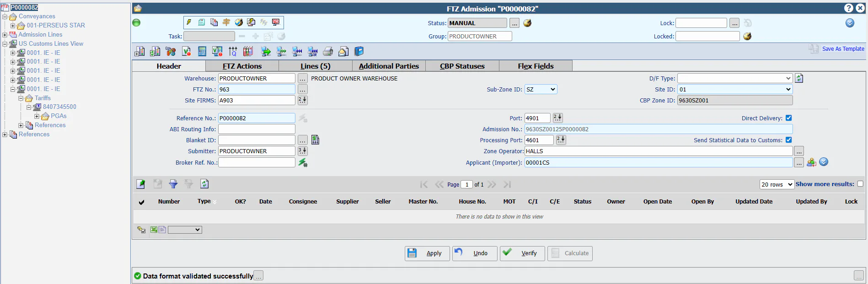Open the Sub-Zone ID dropdown

tap(541, 89)
